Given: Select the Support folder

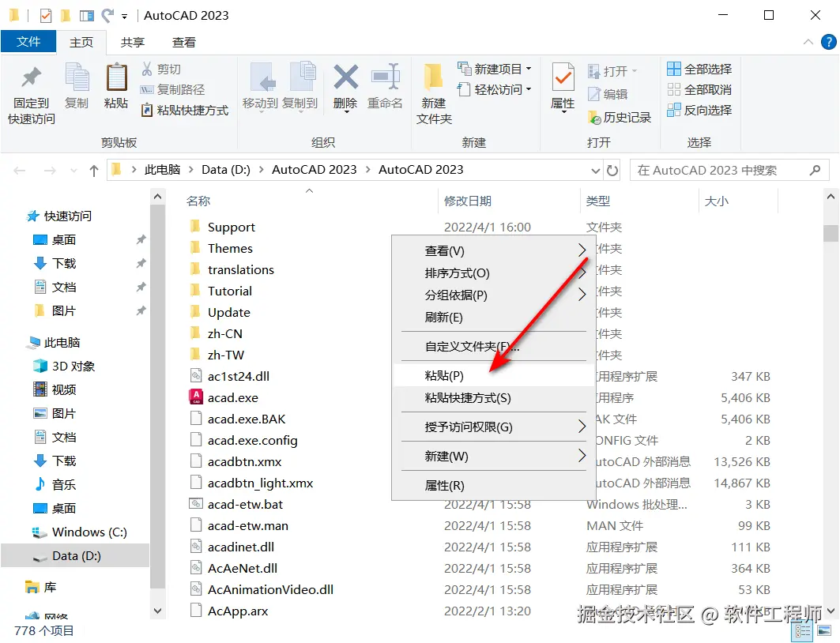Looking at the screenshot, I should point(222,227).
